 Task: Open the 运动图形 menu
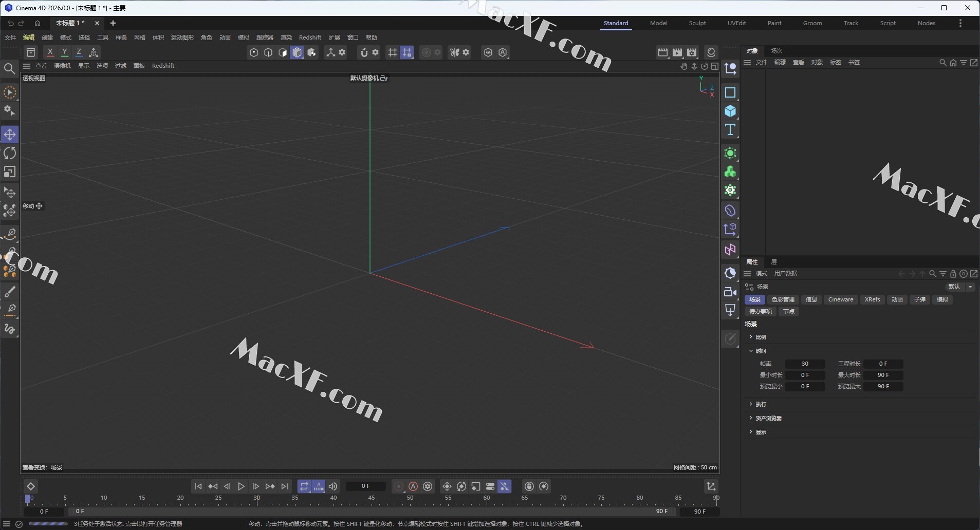[x=182, y=37]
